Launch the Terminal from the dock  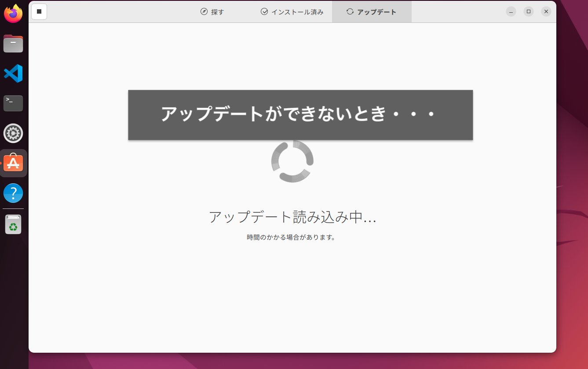pyautogui.click(x=13, y=103)
